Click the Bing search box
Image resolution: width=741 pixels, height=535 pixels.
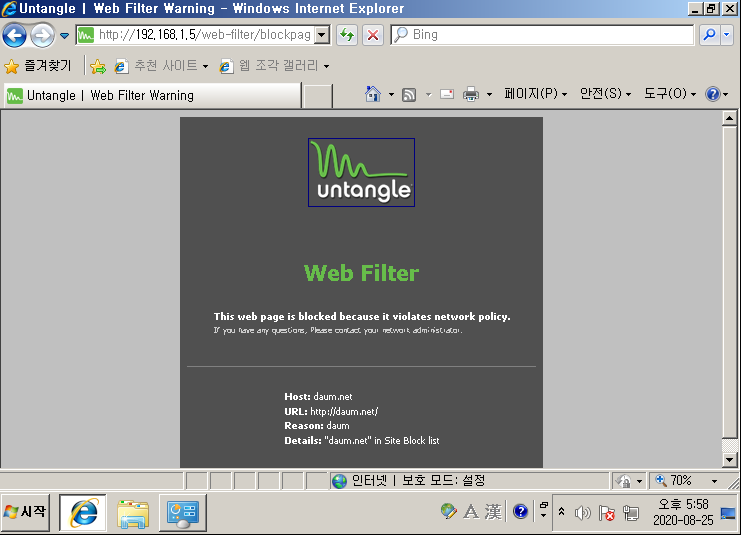click(543, 35)
